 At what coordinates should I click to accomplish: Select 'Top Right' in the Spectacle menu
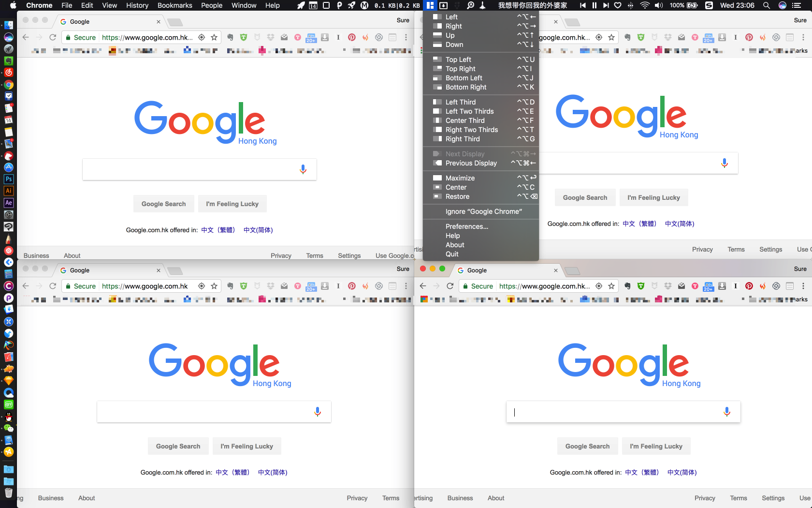tap(481, 69)
